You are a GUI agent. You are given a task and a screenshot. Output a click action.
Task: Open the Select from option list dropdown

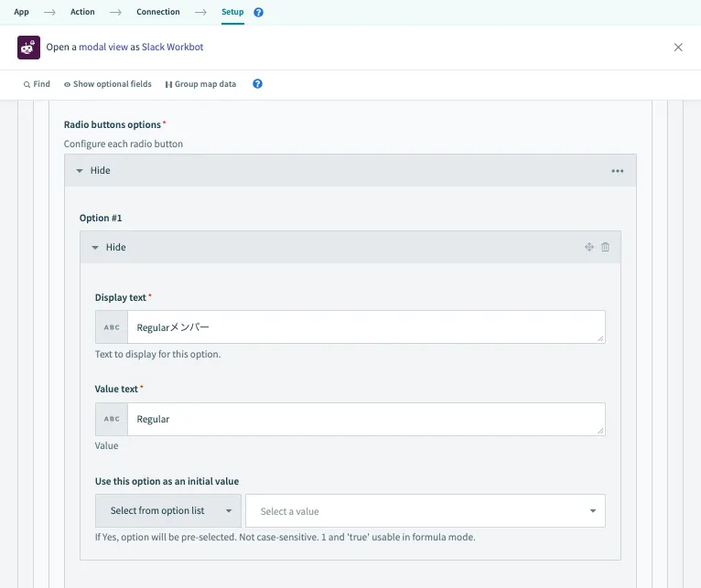(168, 511)
